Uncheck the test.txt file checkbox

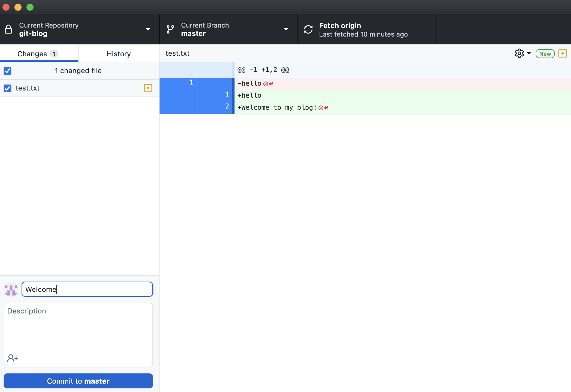click(x=7, y=88)
